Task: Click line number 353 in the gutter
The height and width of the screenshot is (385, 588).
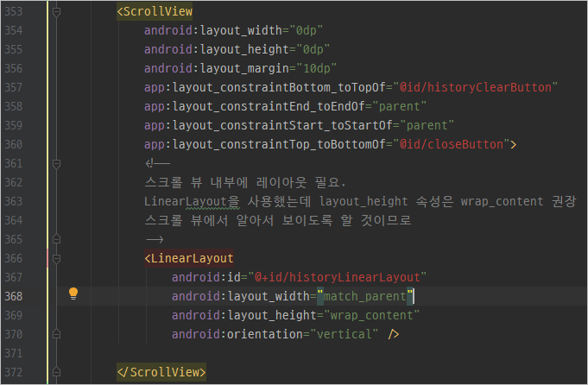Action: (14, 11)
